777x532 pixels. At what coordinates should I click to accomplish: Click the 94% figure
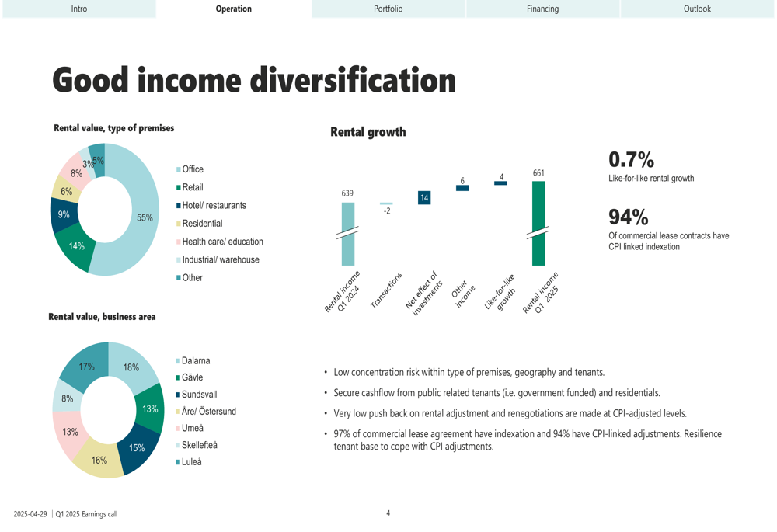click(x=629, y=217)
